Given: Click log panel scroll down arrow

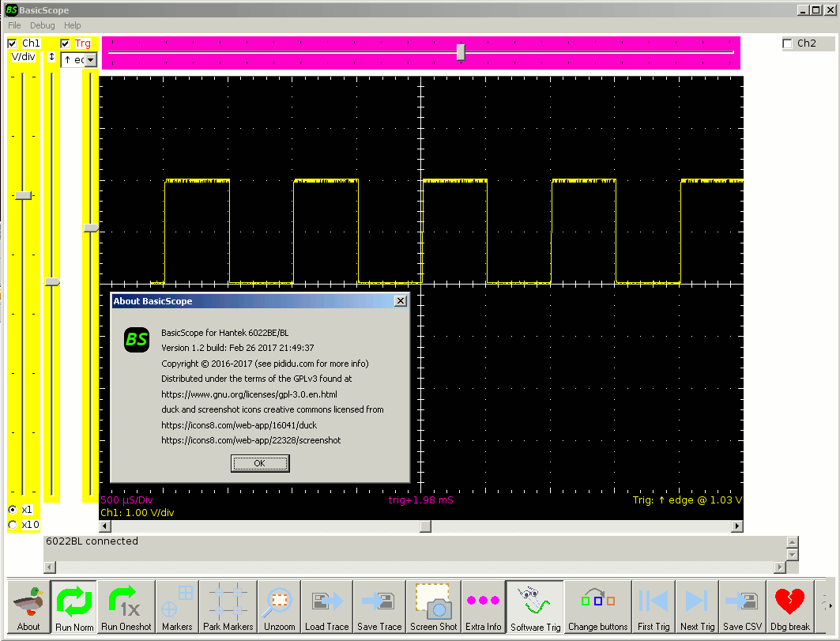Looking at the screenshot, I should tap(793, 554).
